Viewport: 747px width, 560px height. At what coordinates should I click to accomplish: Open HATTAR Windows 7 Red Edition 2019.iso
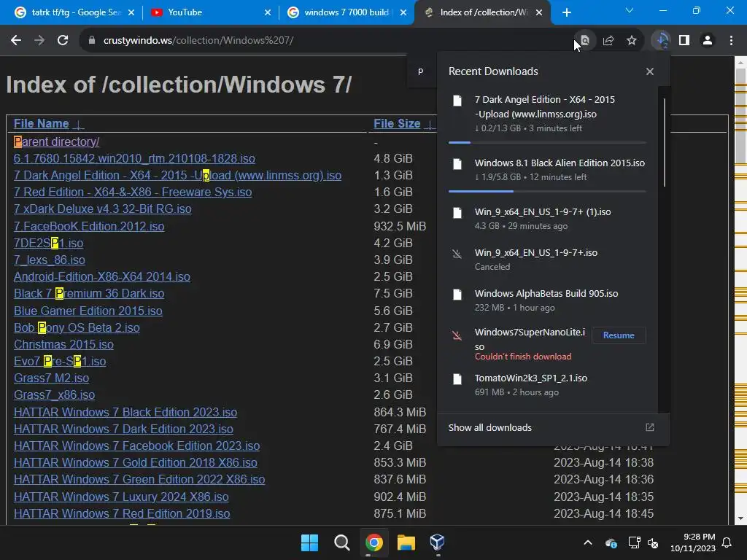click(x=122, y=514)
